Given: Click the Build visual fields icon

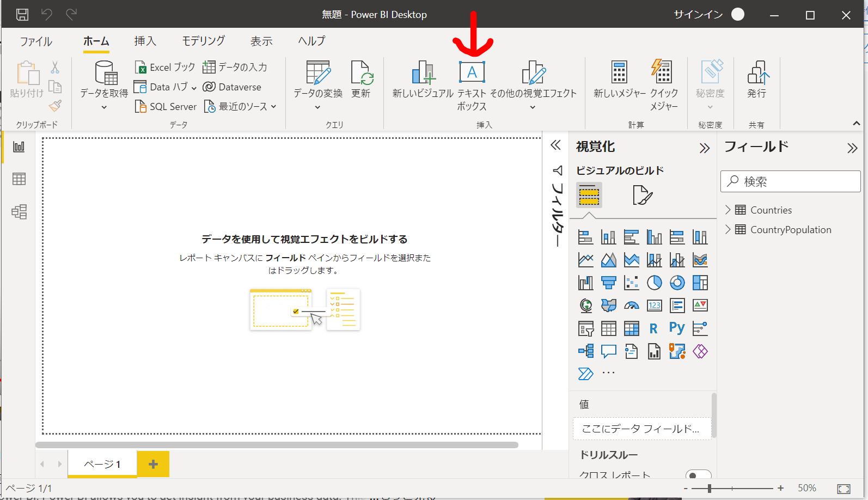Looking at the screenshot, I should click(589, 195).
